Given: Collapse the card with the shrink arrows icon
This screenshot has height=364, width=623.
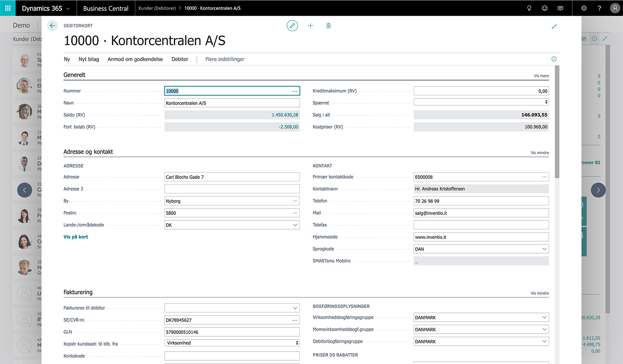Looking at the screenshot, I should 554,27.
